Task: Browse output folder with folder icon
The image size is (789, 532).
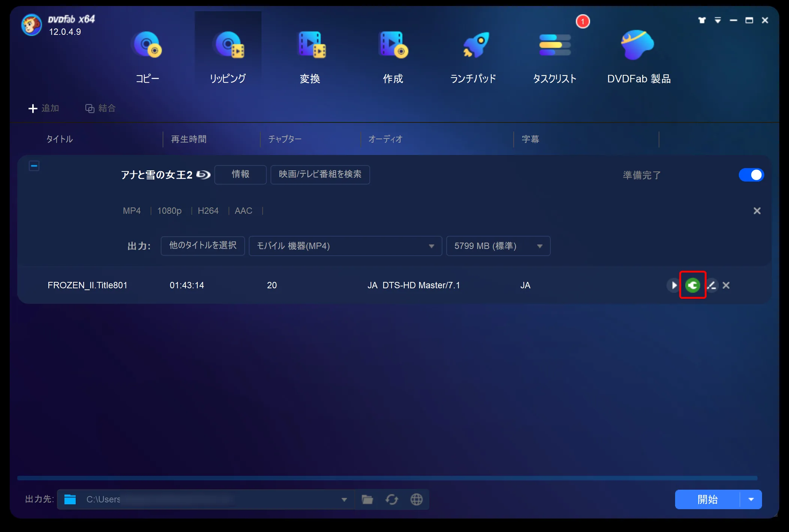Action: coord(367,499)
